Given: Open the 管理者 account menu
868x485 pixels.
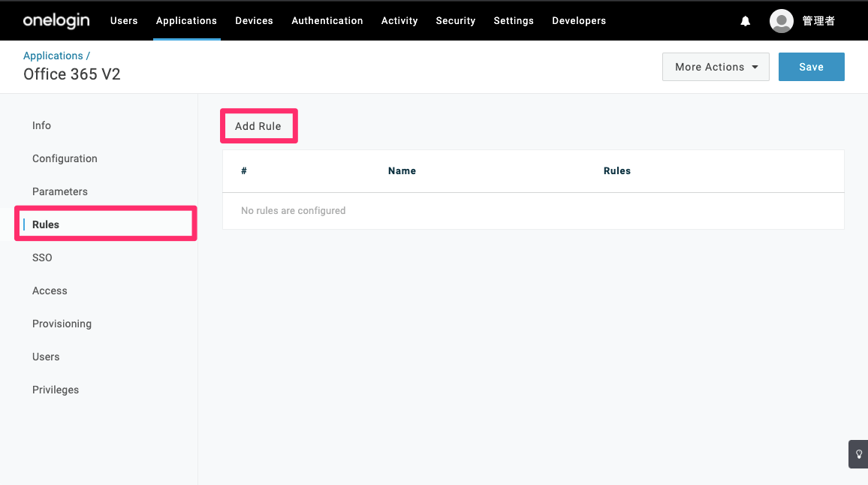Looking at the screenshot, I should [x=818, y=21].
